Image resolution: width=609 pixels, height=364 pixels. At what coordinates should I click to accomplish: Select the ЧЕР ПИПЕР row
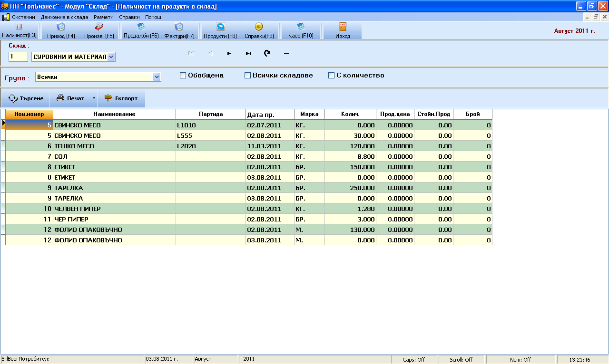point(246,219)
